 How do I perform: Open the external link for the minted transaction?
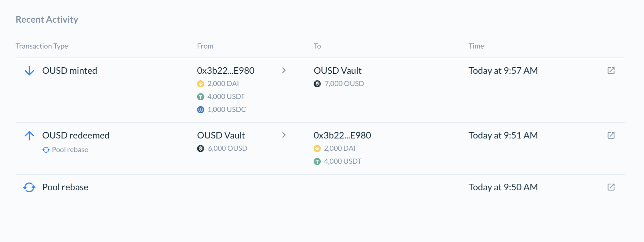pyautogui.click(x=611, y=71)
